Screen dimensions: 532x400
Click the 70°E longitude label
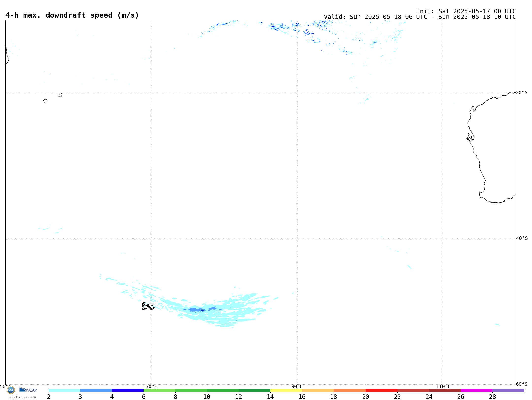pyautogui.click(x=151, y=387)
